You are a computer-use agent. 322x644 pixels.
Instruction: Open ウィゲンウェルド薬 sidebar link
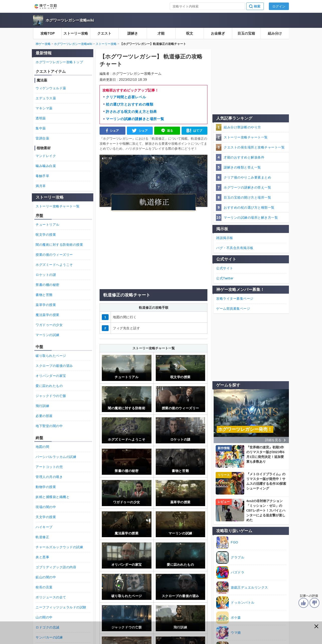(x=51, y=88)
